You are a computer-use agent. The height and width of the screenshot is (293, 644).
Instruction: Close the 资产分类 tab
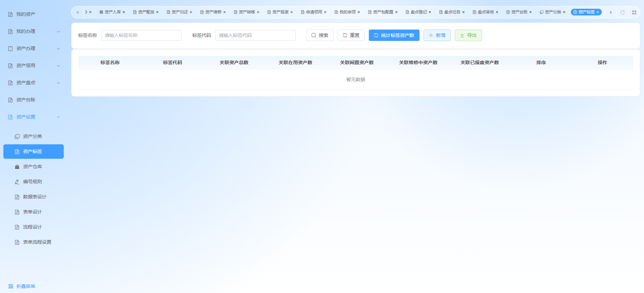pyautogui.click(x=564, y=12)
